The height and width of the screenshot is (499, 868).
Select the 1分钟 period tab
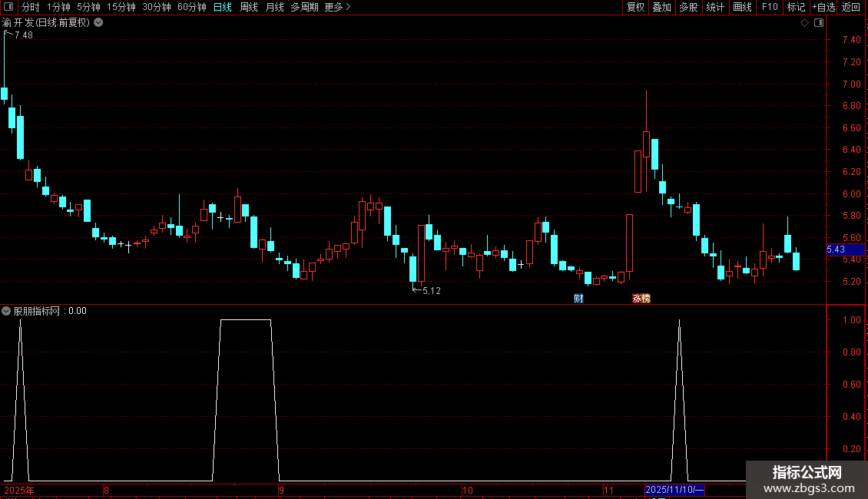point(58,7)
